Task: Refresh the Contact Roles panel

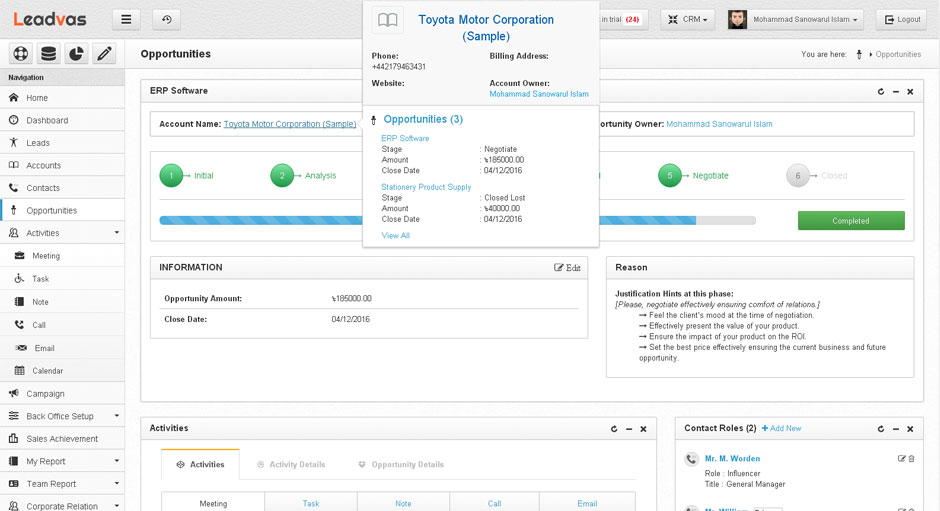Action: click(881, 429)
